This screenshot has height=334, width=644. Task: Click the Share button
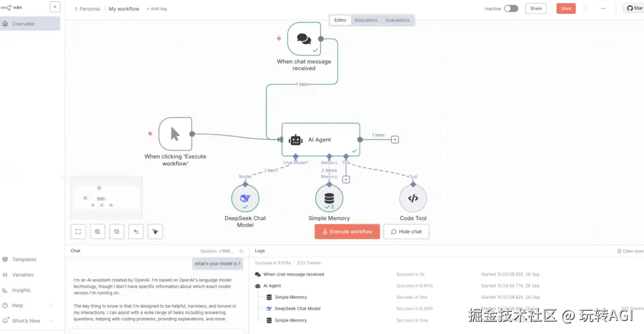535,8
